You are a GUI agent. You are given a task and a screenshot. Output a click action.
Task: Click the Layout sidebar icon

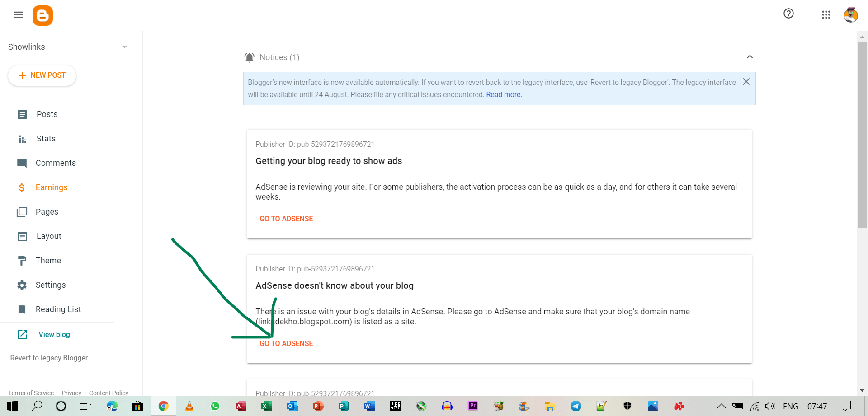(22, 236)
